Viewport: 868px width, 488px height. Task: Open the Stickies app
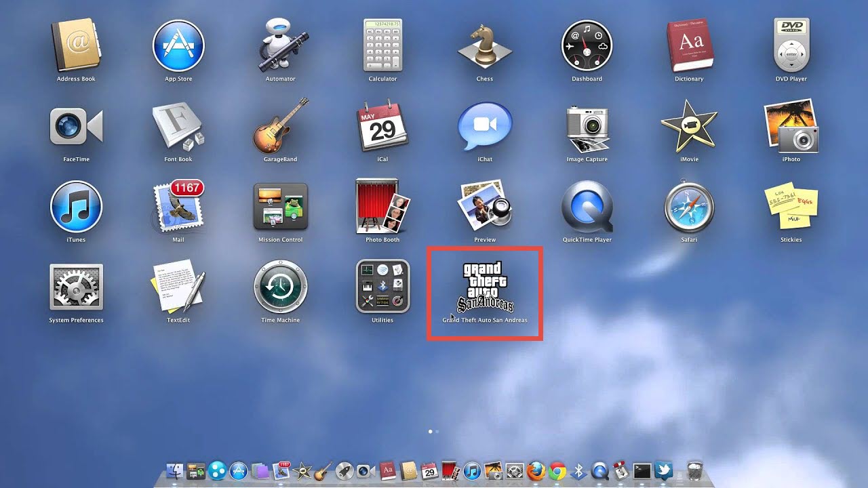tap(791, 207)
